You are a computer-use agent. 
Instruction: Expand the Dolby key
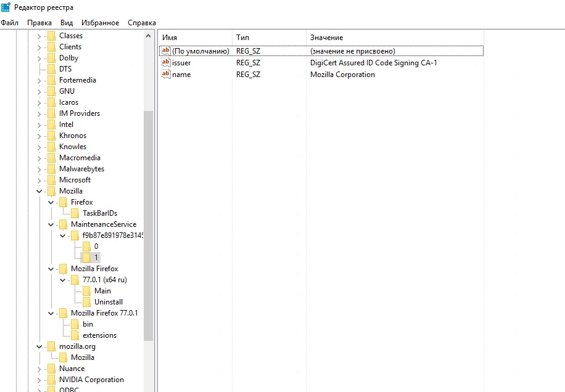tap(39, 59)
